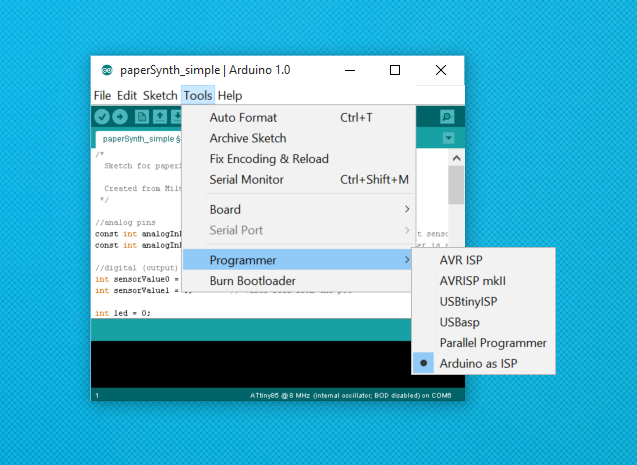This screenshot has height=465, width=637.
Task: Select Burn Bootloader
Action: pos(299,281)
